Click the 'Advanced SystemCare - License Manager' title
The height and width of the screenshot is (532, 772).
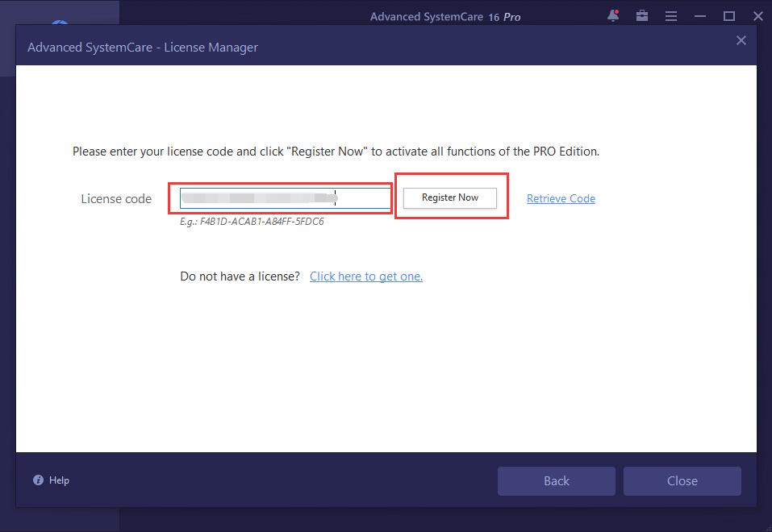(x=143, y=48)
